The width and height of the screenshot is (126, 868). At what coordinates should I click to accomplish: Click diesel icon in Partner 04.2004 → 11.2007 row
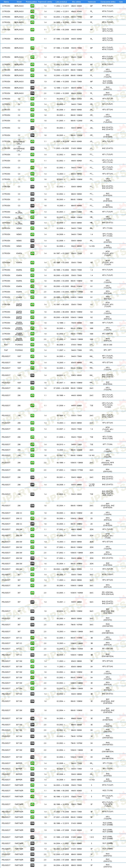(x=32, y=843)
